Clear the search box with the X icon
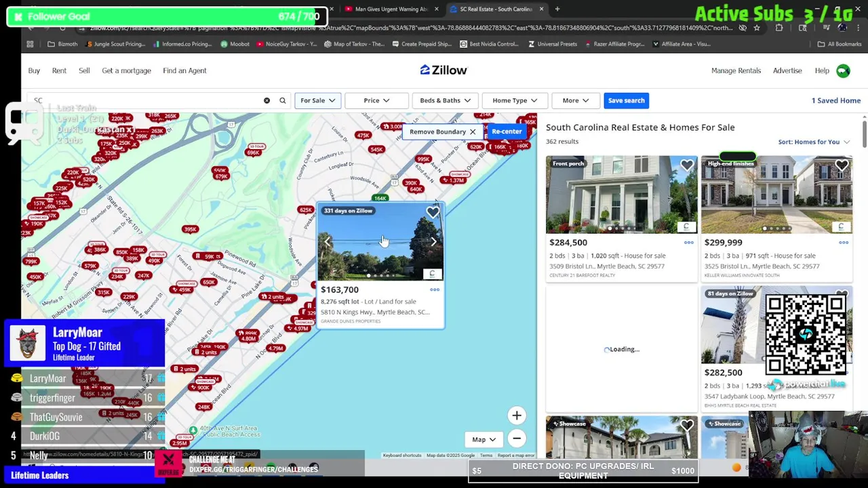The width and height of the screenshot is (868, 488). pos(267,100)
